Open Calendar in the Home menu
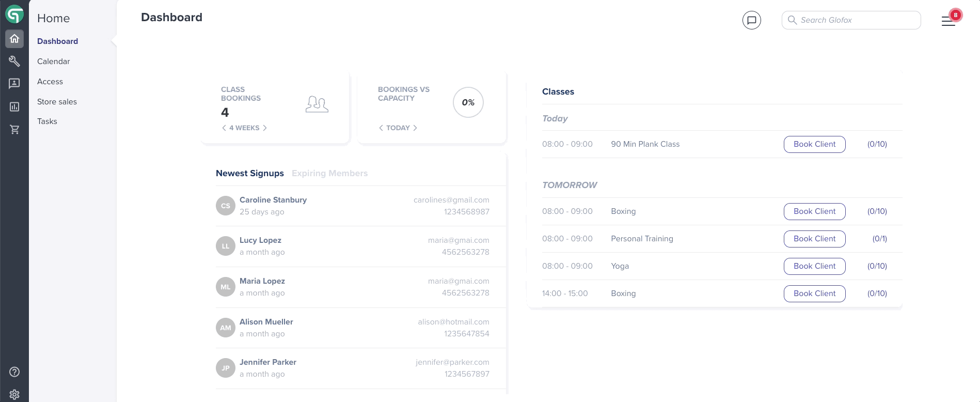Viewport: 980px width, 402px height. tap(54, 61)
